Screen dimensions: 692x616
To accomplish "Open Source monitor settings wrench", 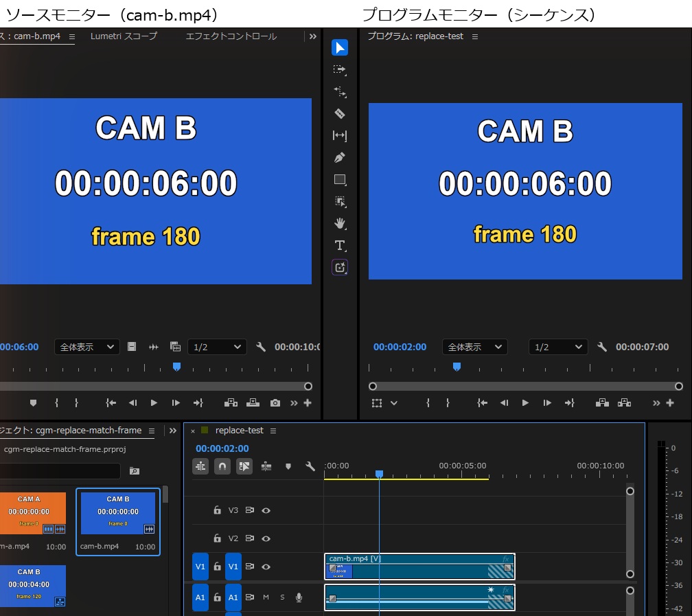I will 261,347.
